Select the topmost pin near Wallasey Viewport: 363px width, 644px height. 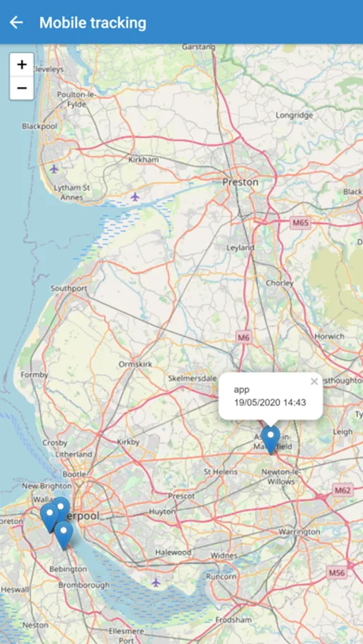coord(61,507)
